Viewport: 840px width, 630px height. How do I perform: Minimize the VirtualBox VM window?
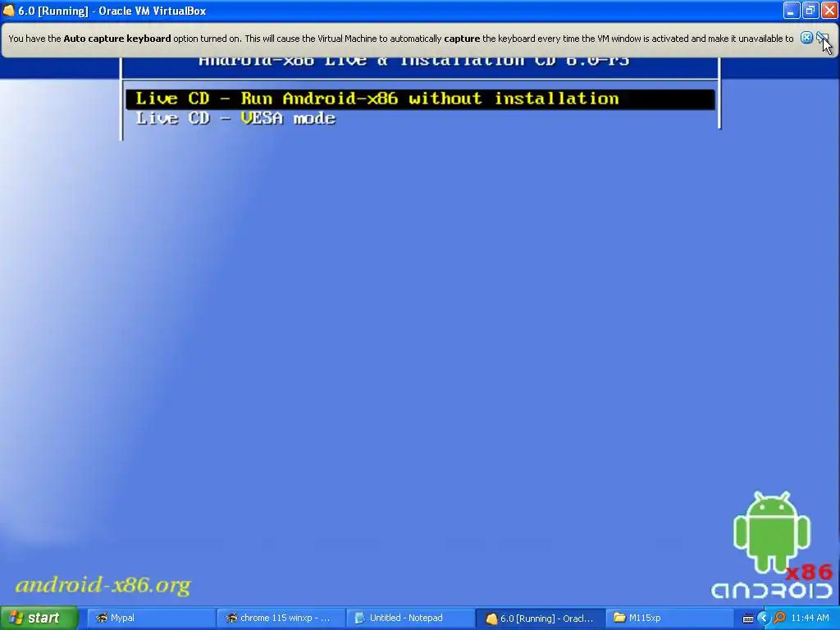pyautogui.click(x=792, y=10)
